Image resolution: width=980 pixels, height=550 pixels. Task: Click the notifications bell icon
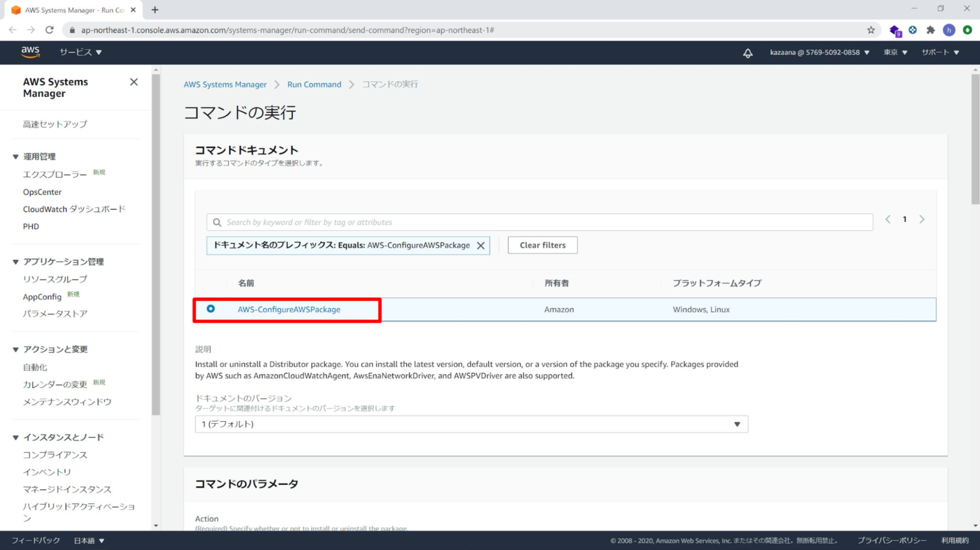coord(747,52)
